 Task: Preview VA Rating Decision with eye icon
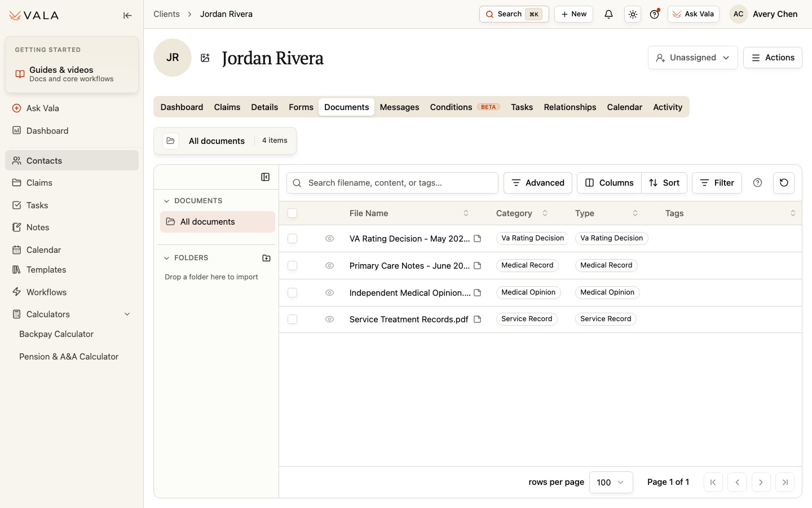(330, 239)
